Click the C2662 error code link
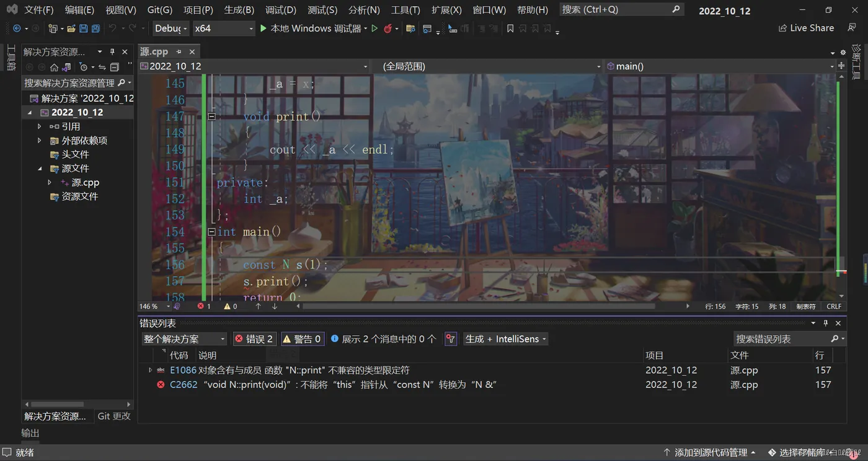Viewport: 868px width, 461px height. tap(184, 385)
